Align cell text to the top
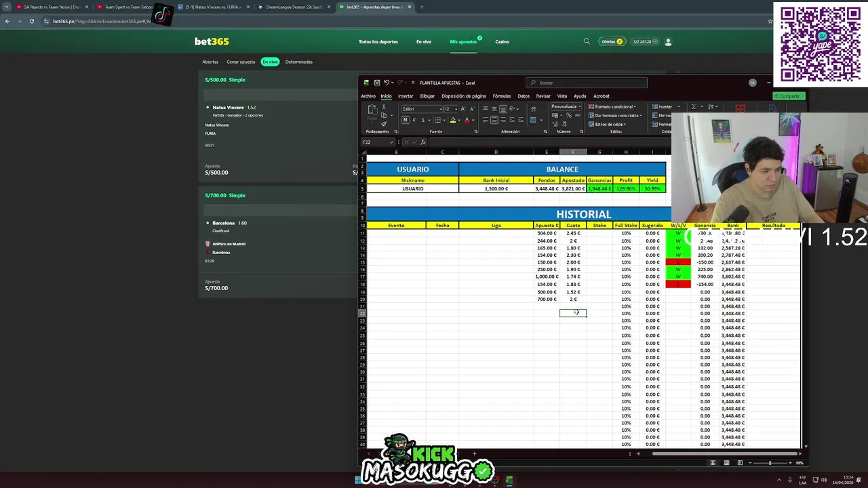 click(x=486, y=108)
